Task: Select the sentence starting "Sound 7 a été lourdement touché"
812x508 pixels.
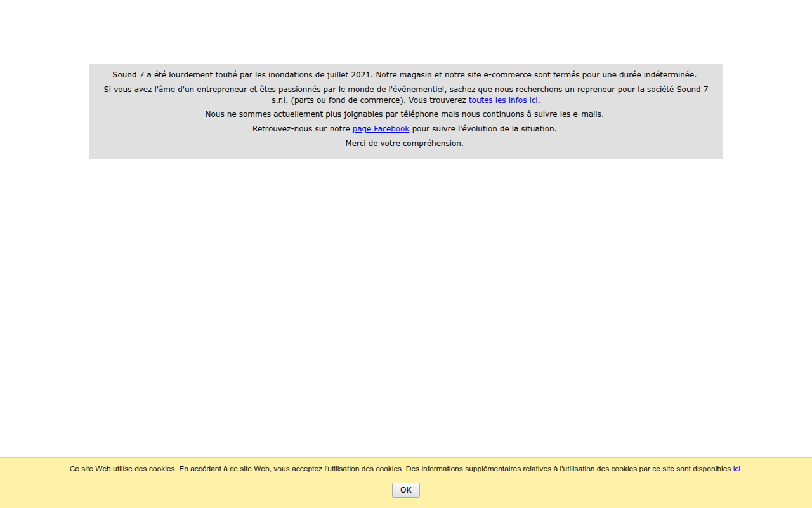Action: click(405, 75)
